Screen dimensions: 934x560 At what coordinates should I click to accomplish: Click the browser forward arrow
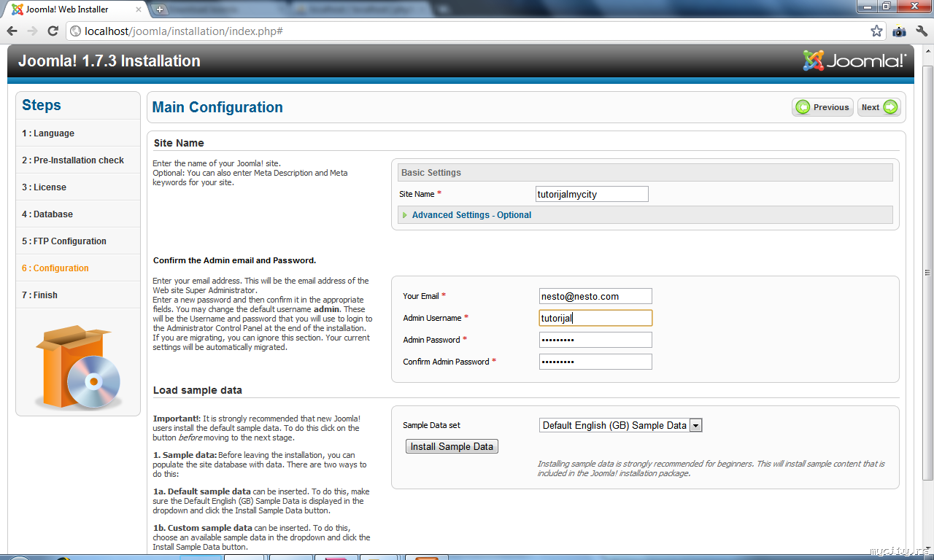coord(32,31)
